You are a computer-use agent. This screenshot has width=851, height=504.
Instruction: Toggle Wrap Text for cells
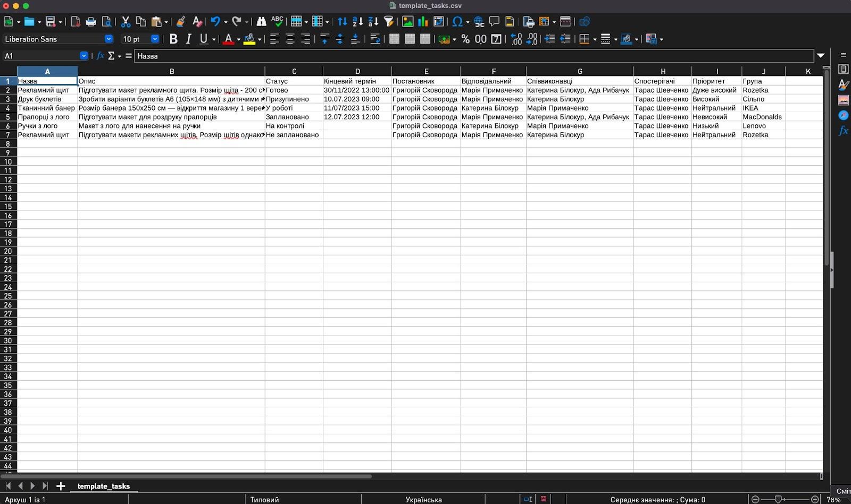coord(375,39)
